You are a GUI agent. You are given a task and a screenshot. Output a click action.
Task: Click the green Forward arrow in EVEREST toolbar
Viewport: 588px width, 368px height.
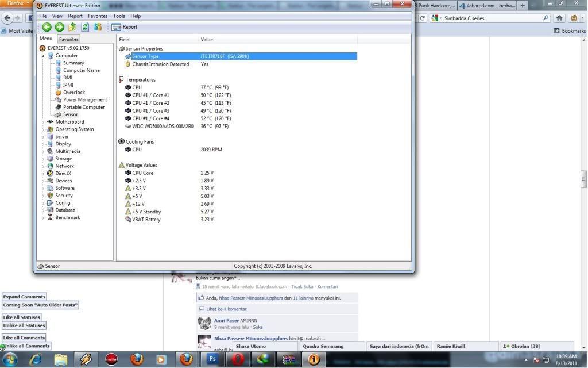click(60, 27)
